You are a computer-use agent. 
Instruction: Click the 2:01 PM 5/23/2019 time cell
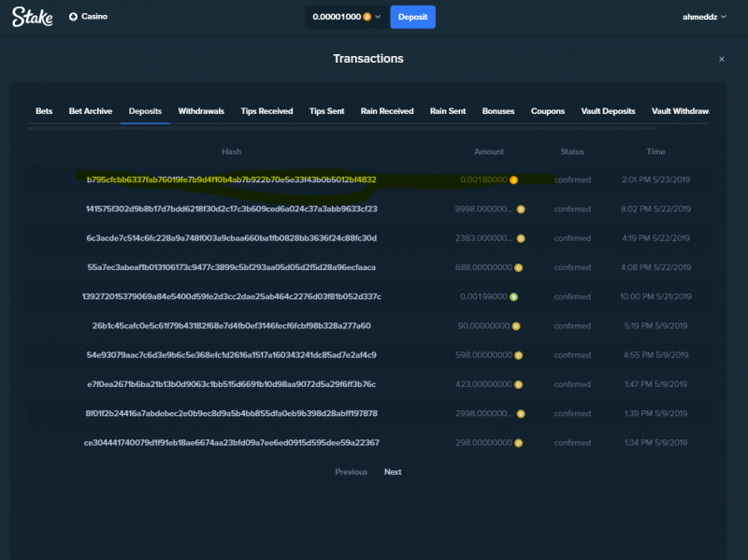[656, 179]
